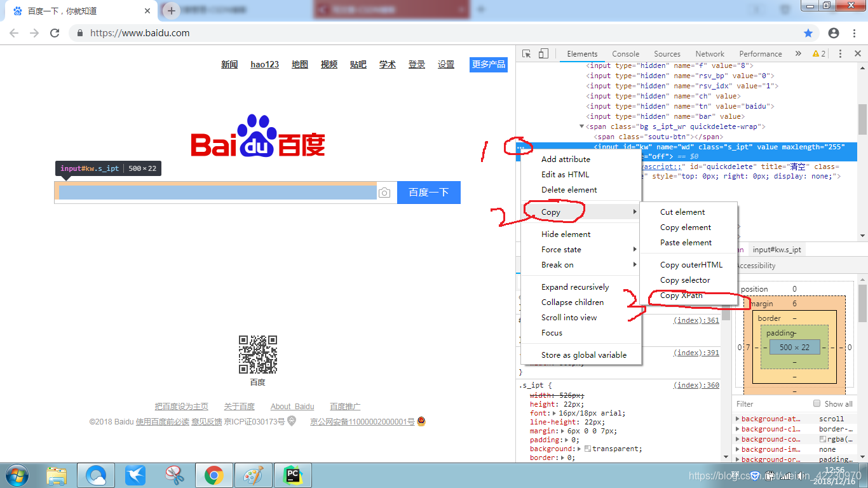The width and height of the screenshot is (868, 488).
Task: Click the 更多产品 button
Action: [489, 65]
